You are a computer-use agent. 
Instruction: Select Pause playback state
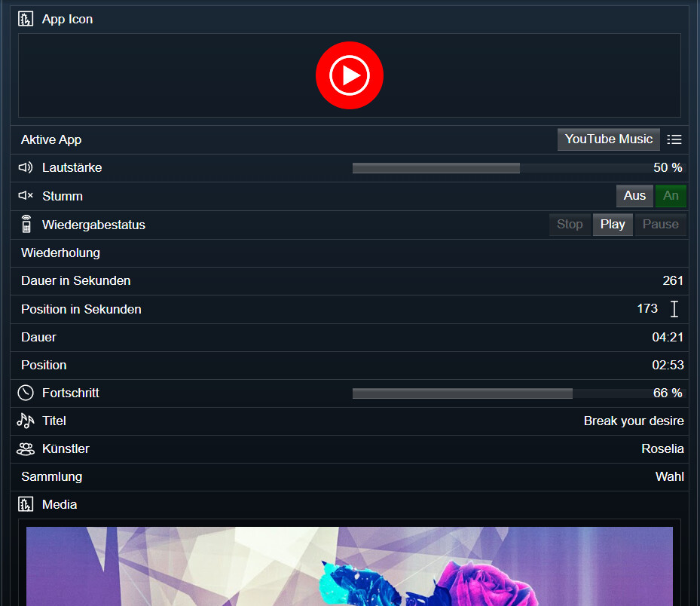point(660,224)
